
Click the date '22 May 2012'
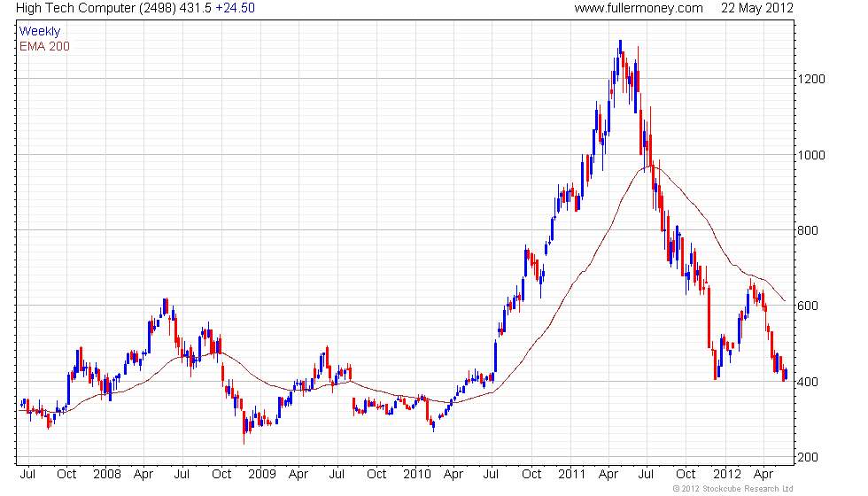[756, 8]
